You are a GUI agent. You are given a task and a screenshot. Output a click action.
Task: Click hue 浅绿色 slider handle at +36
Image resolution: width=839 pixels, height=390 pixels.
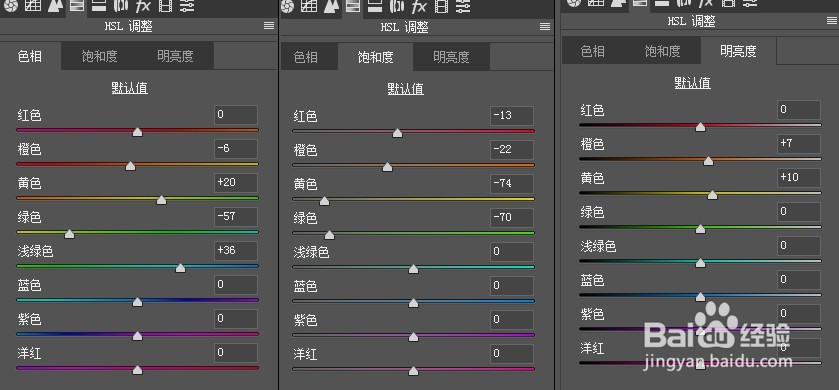(x=181, y=267)
